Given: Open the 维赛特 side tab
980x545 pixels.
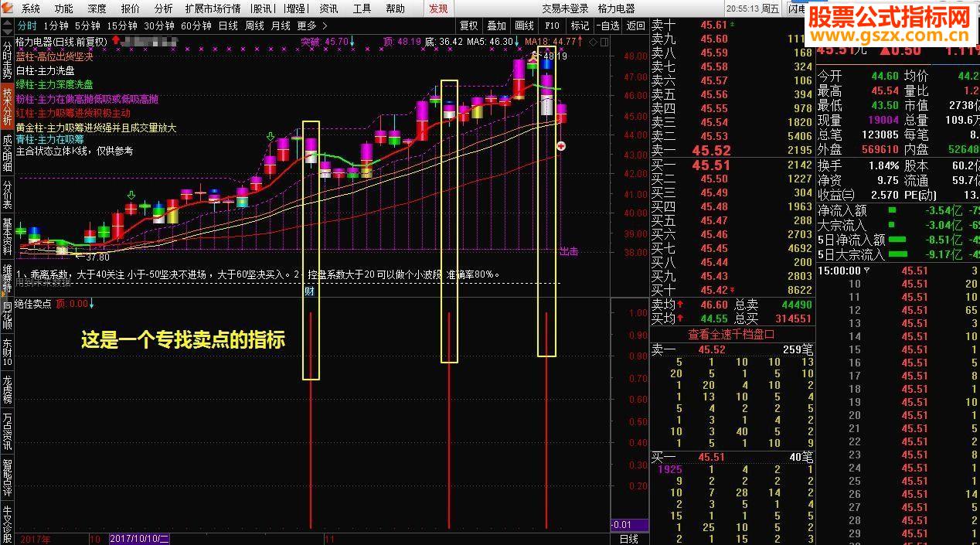Looking at the screenshot, I should pos(7,278).
